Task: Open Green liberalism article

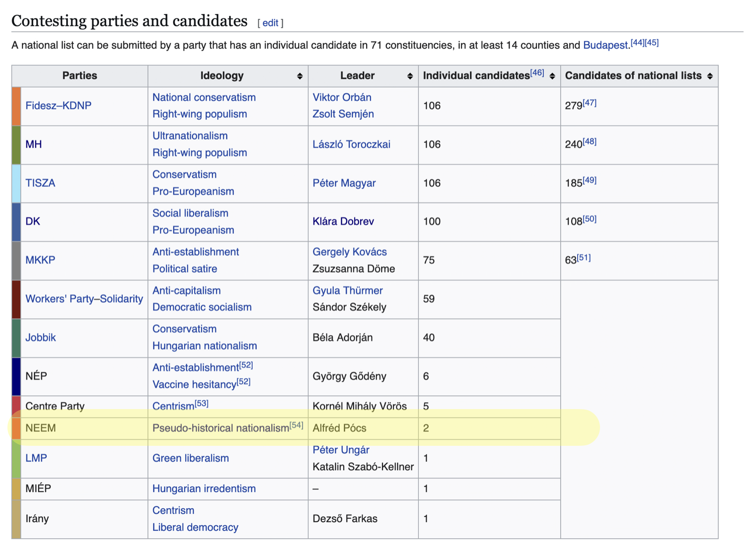Action: click(x=191, y=458)
